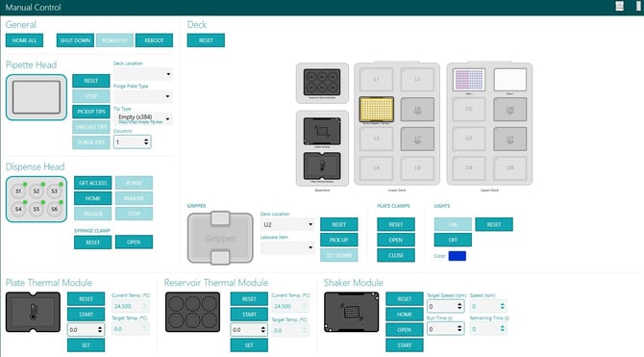Select the purple well plate on Upper Deck
The height and width of the screenshot is (357, 644).
click(469, 80)
